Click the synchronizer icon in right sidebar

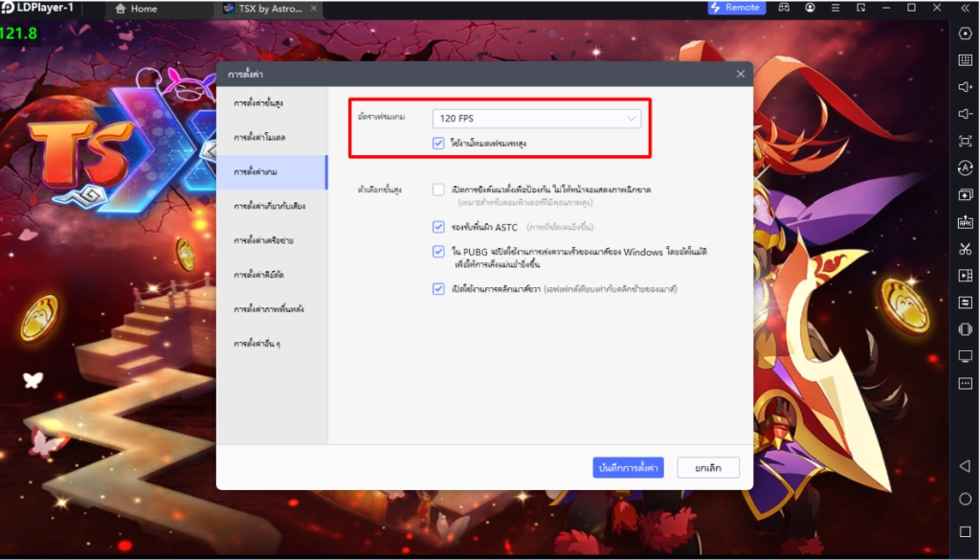965,302
